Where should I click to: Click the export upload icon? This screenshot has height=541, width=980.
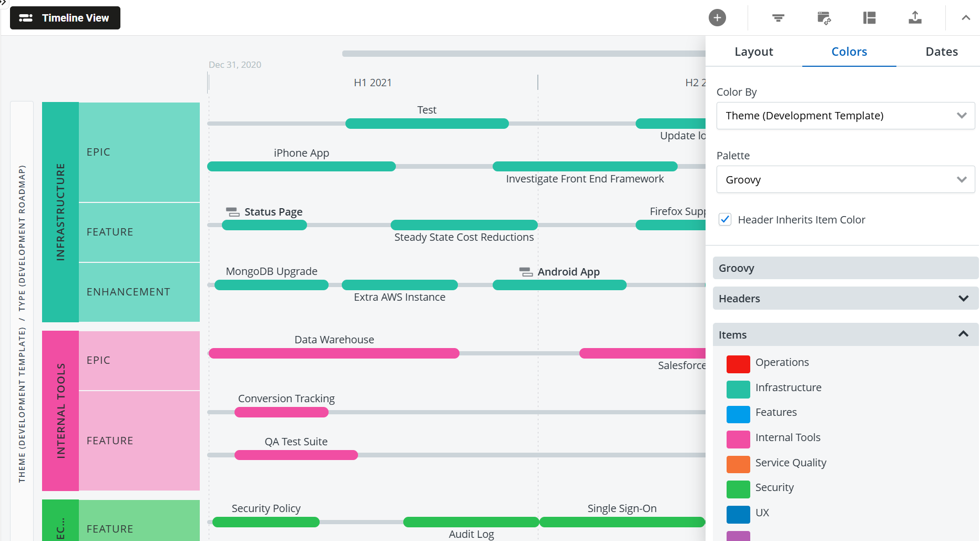[915, 18]
